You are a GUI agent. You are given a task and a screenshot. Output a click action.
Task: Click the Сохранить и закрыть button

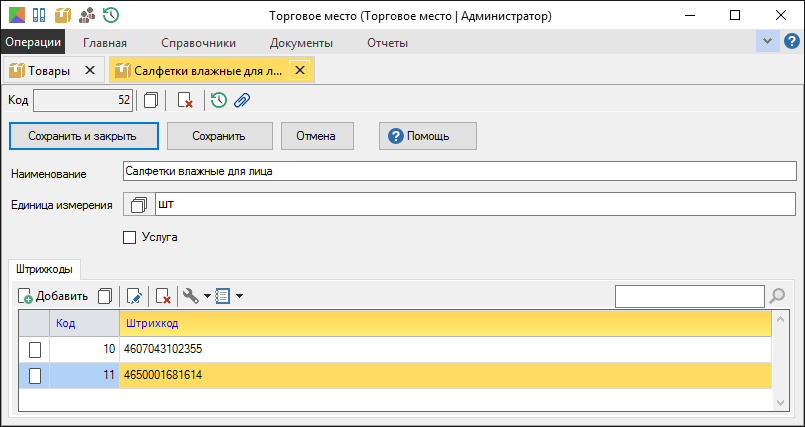84,136
